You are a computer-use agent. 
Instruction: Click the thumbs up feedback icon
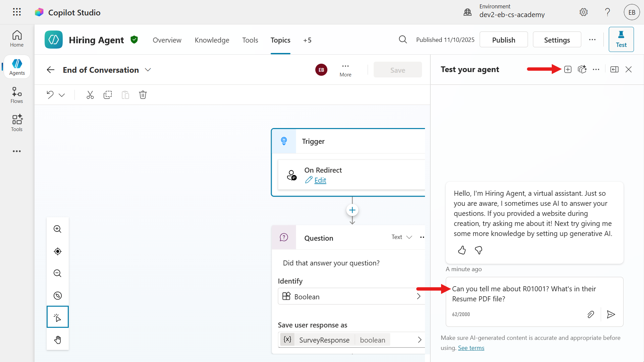pyautogui.click(x=462, y=250)
